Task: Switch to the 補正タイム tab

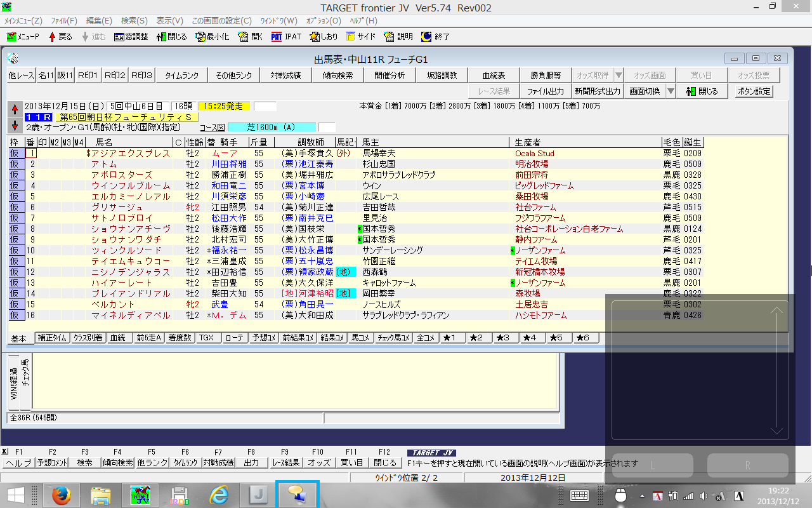Action: click(53, 338)
